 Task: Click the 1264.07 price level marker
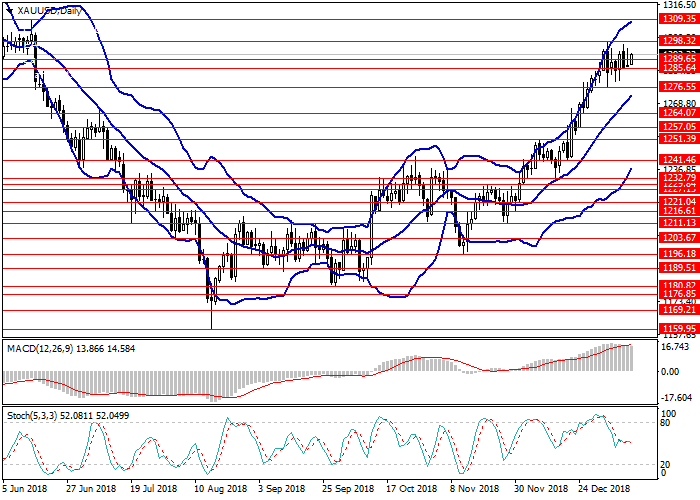[x=678, y=113]
